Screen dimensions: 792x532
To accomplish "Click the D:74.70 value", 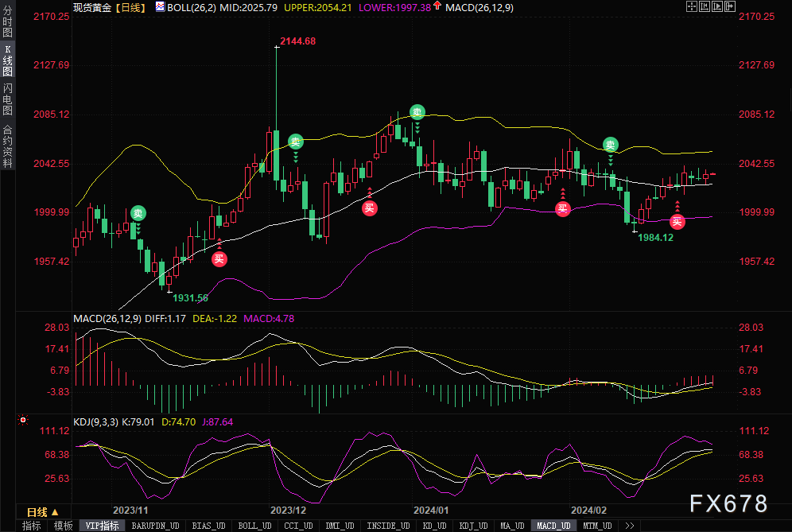I will click(x=178, y=421).
